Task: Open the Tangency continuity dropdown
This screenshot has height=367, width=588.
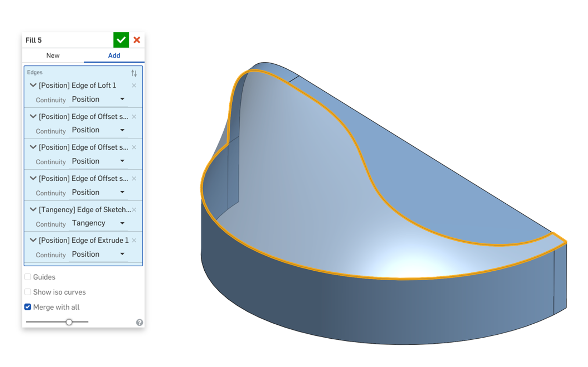Action: point(98,223)
